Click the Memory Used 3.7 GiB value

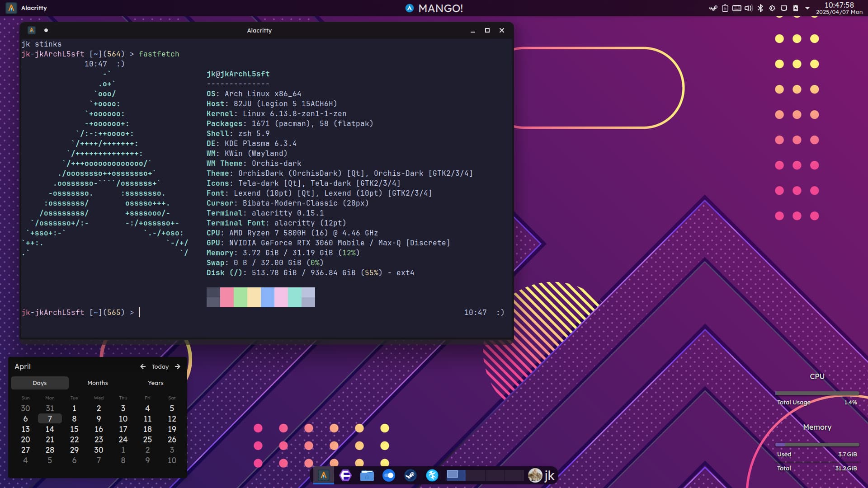(x=848, y=454)
